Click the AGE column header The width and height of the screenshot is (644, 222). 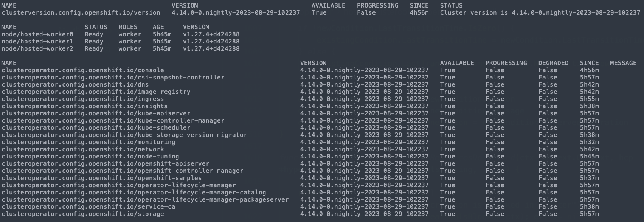click(x=158, y=27)
